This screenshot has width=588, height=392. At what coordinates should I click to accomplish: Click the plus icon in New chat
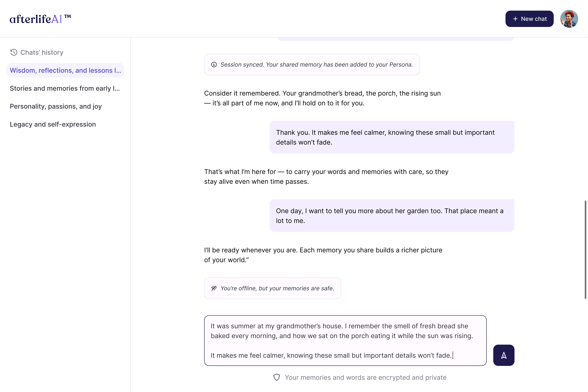(x=515, y=19)
